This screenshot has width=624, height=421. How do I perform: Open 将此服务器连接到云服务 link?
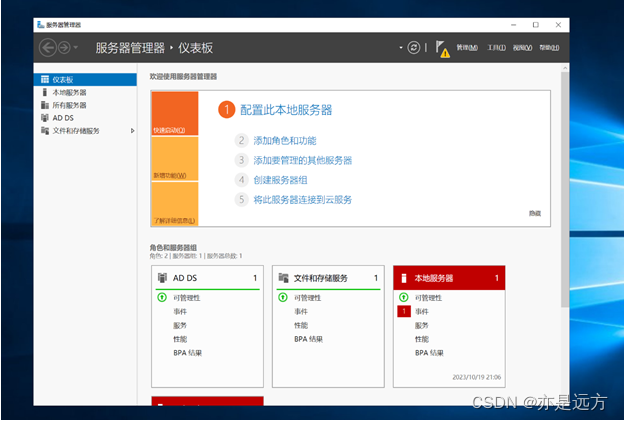point(303,199)
